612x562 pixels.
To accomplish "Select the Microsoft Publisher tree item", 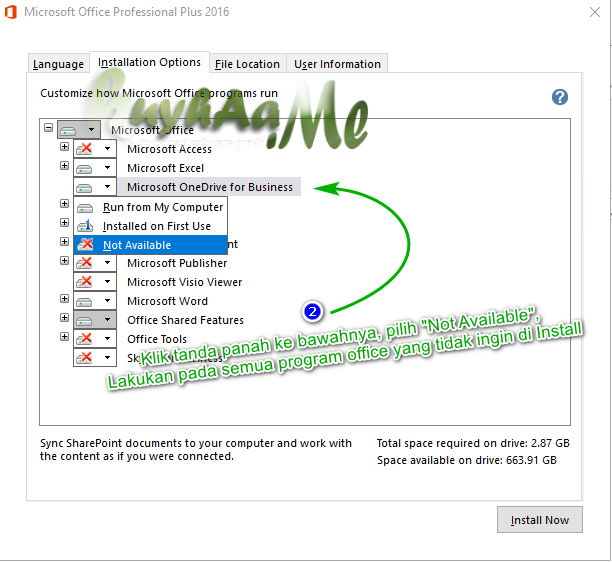I will pyautogui.click(x=177, y=263).
